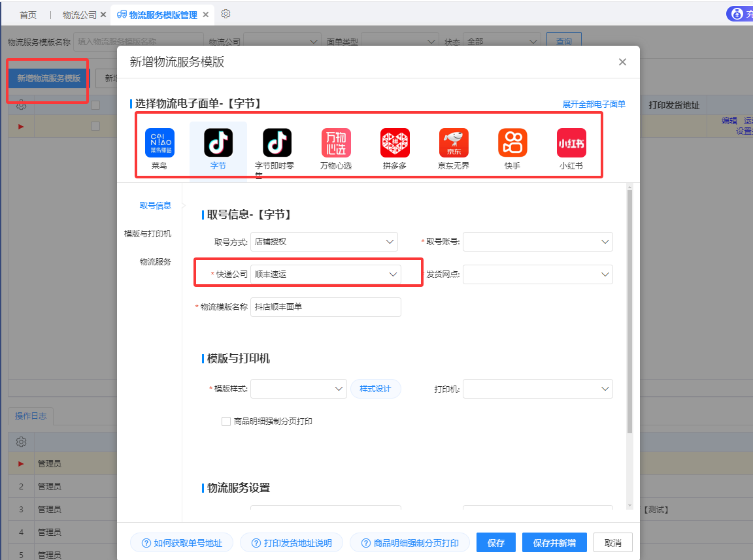Expand the 模版样式 dropdown
Screen dimensions: 753x560
point(299,389)
